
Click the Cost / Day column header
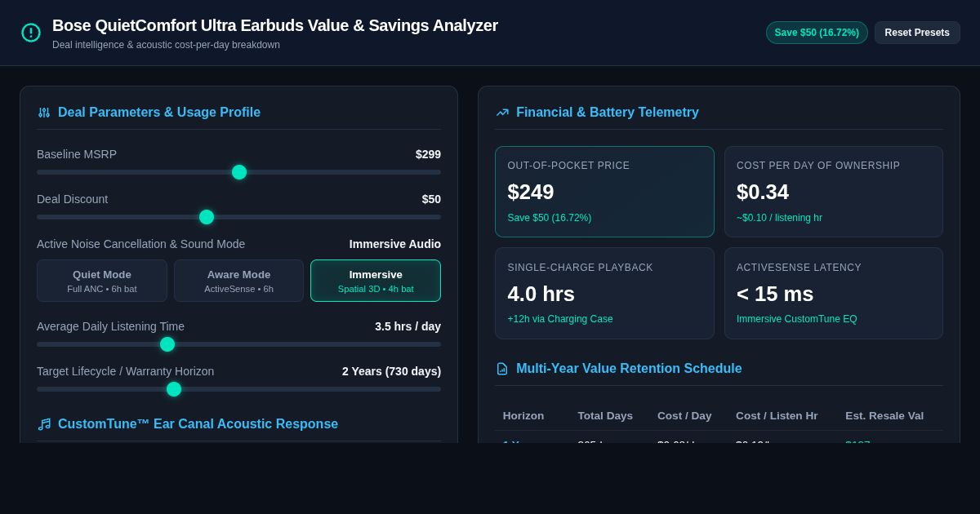click(684, 416)
